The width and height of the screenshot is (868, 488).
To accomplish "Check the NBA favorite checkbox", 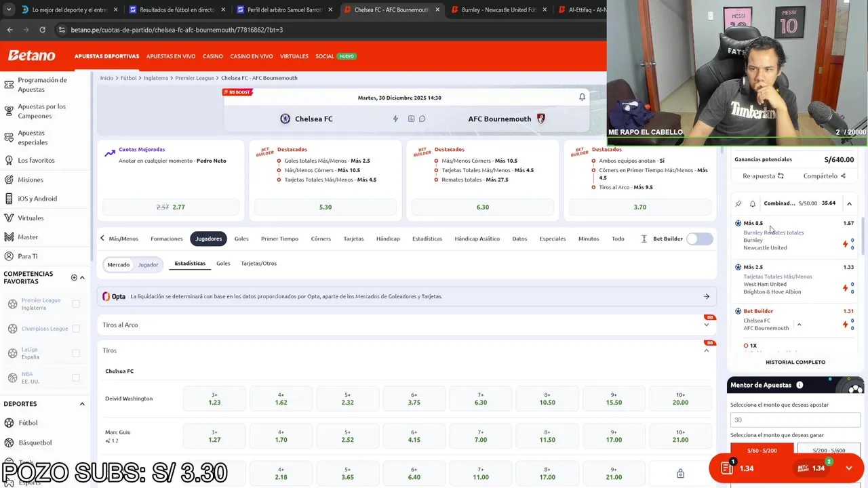I will point(76,378).
